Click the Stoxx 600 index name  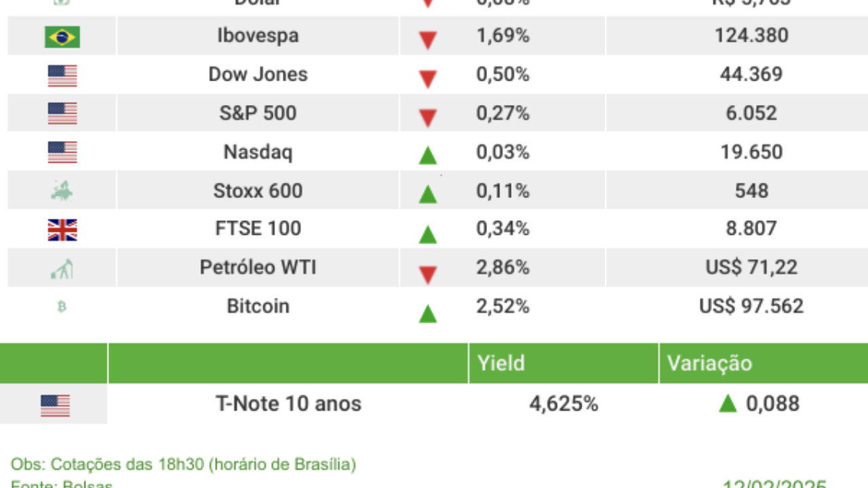pyautogui.click(x=258, y=191)
